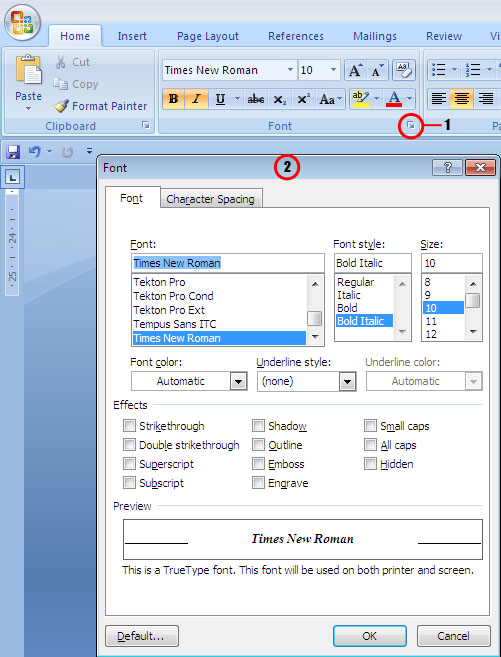Toggle All caps checkbox
The height and width of the screenshot is (657, 501).
[x=370, y=445]
